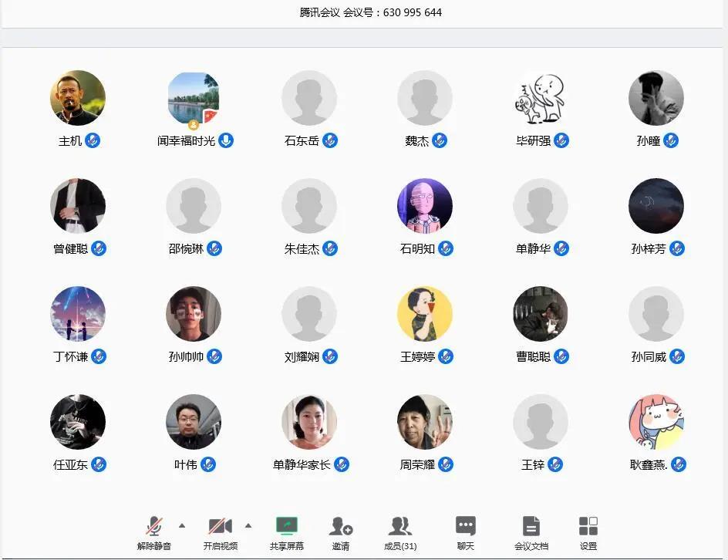Open the 共享屏幕 share screen tool
The height and width of the screenshot is (560, 728).
coord(285,532)
